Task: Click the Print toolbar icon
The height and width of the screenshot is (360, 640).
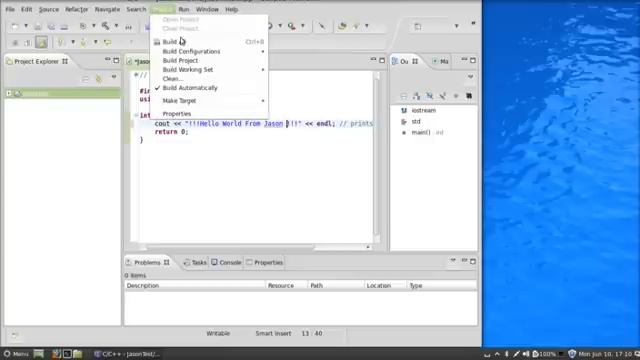Action: 64,27
